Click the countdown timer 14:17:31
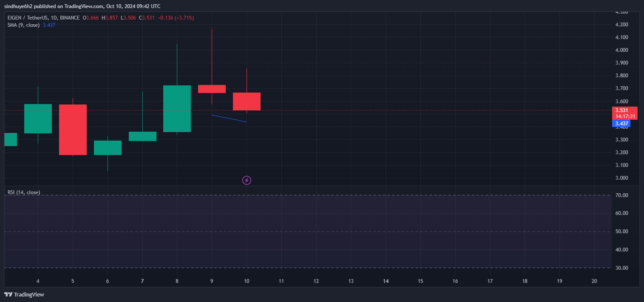 tap(625, 116)
